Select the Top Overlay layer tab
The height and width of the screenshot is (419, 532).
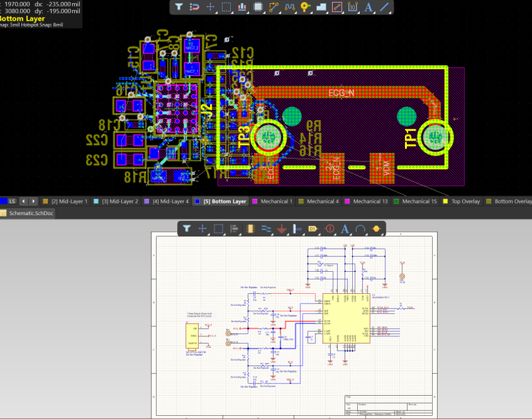[x=462, y=201]
